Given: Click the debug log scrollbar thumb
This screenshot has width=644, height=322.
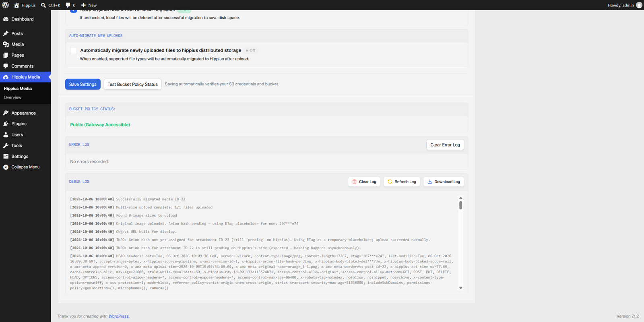Looking at the screenshot, I should (x=461, y=205).
